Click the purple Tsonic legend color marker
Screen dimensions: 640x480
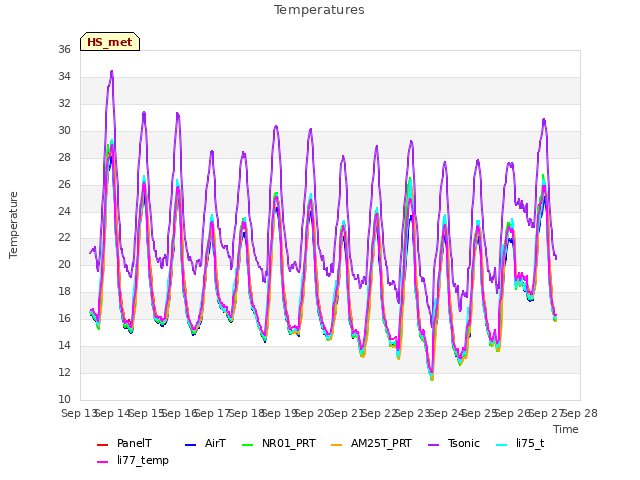pos(433,444)
